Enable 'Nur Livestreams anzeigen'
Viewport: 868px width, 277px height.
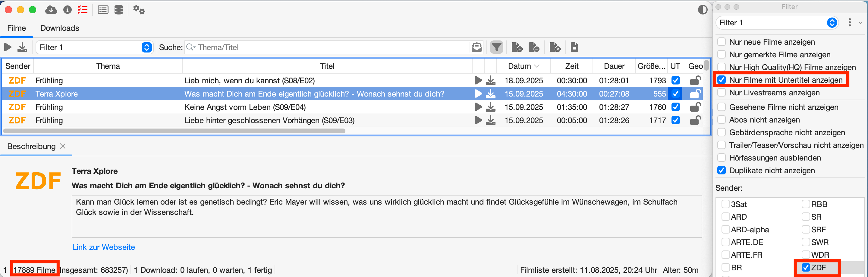[x=722, y=92]
